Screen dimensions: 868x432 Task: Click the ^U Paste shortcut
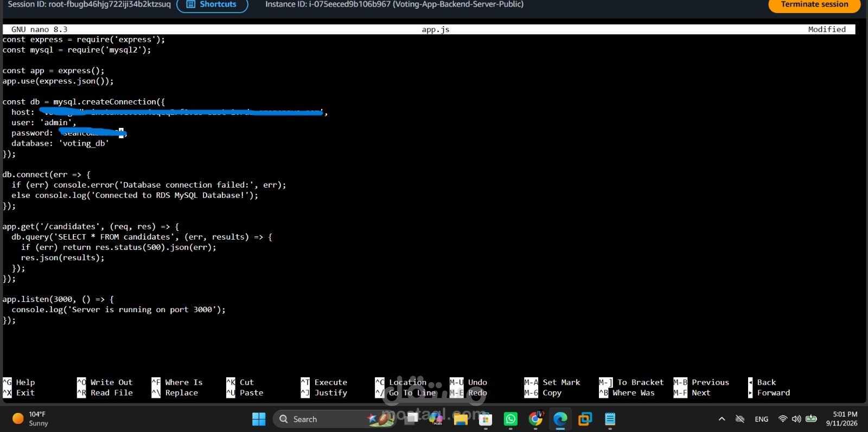[x=245, y=393]
